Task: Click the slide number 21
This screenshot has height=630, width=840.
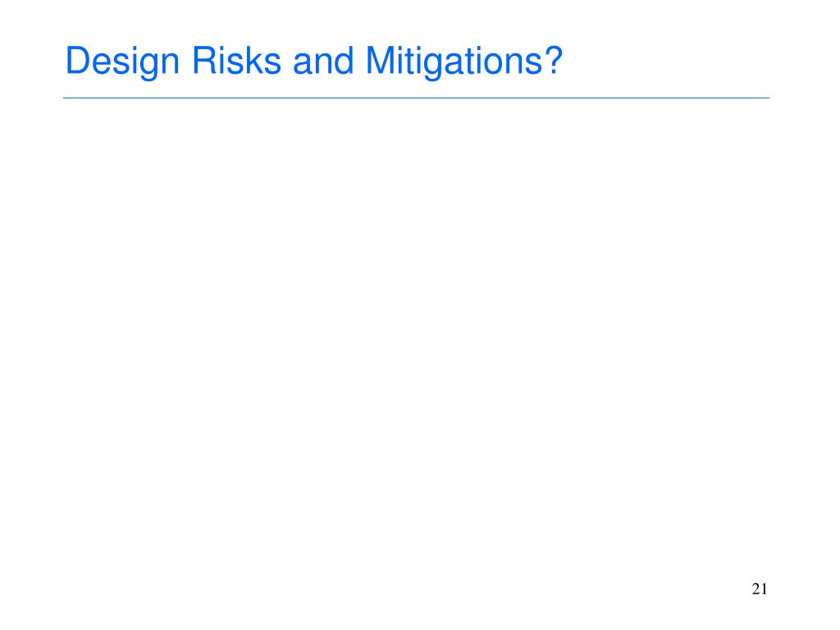Action: tap(760, 589)
